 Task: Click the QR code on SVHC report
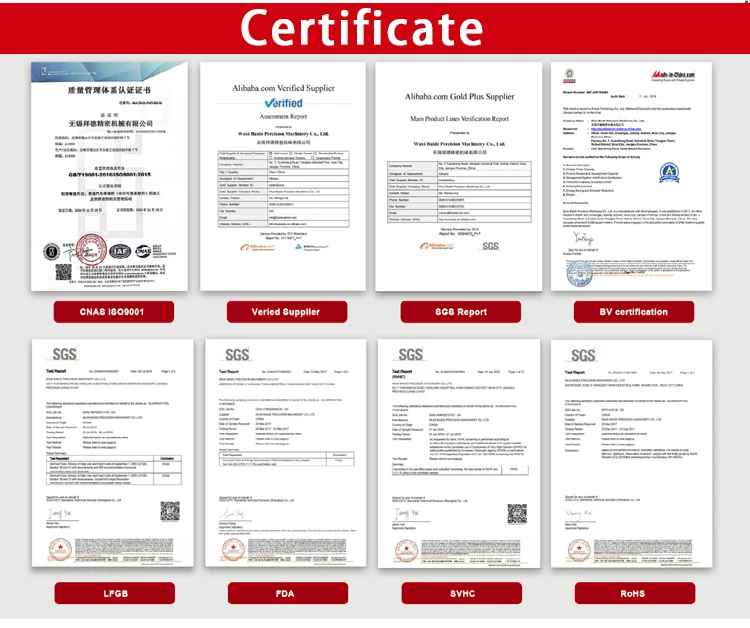point(517,514)
